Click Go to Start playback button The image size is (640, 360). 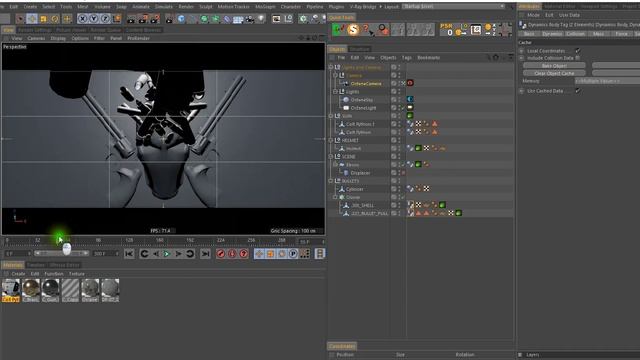[x=129, y=254]
